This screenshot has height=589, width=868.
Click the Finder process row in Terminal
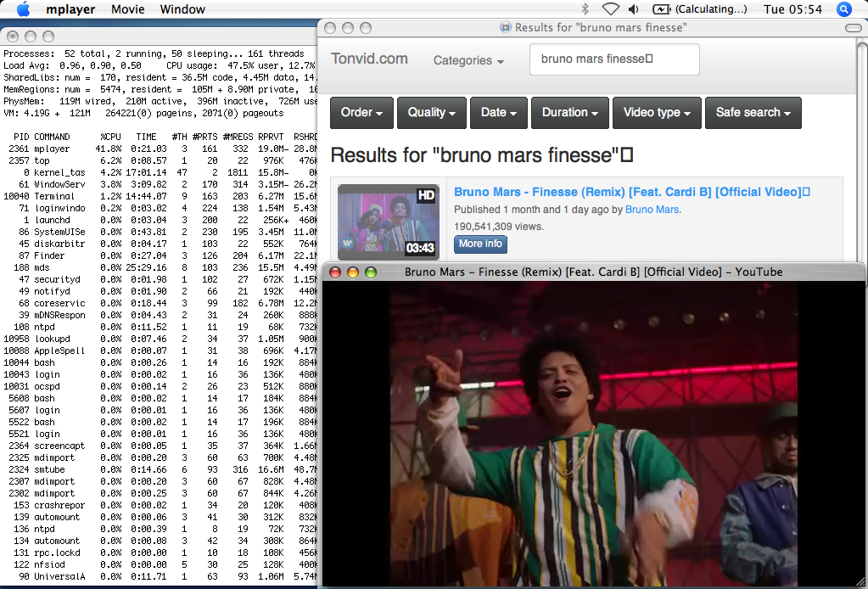pyautogui.click(x=160, y=255)
